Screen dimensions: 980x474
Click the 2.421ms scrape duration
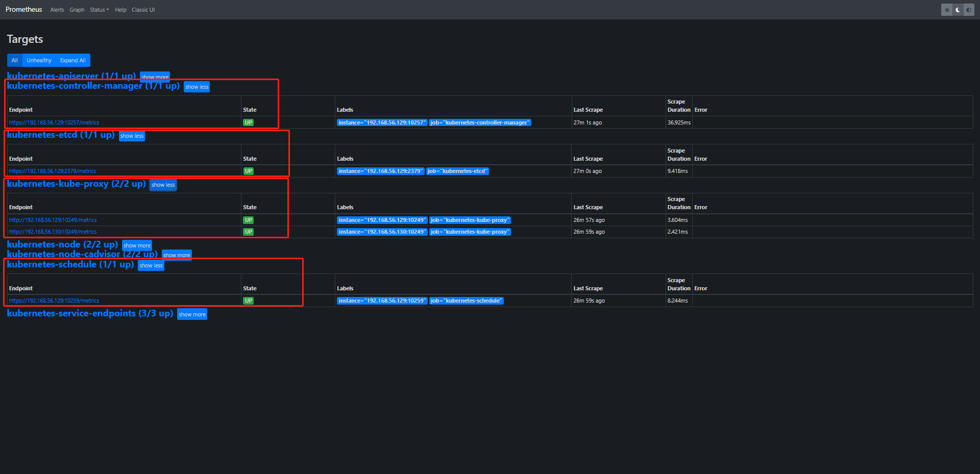(x=677, y=232)
